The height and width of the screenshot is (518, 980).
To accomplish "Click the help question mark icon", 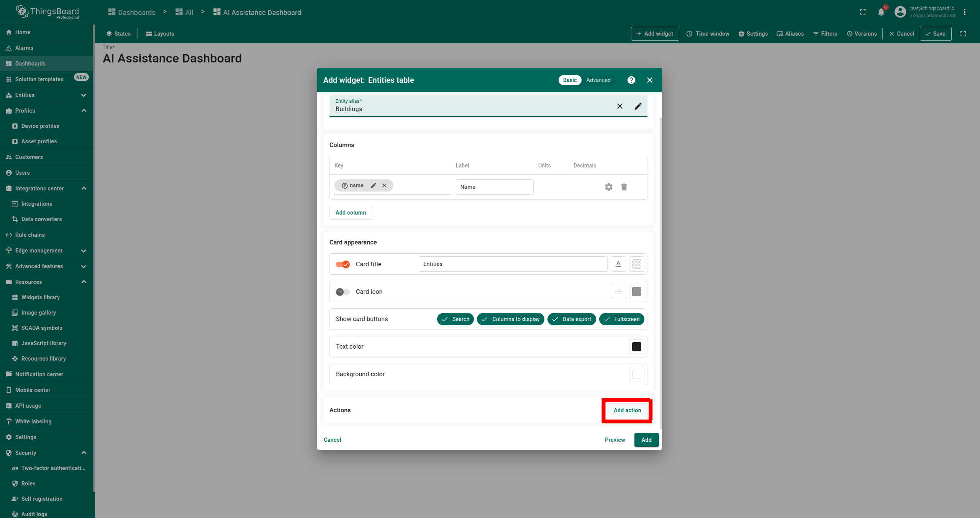I will (631, 80).
